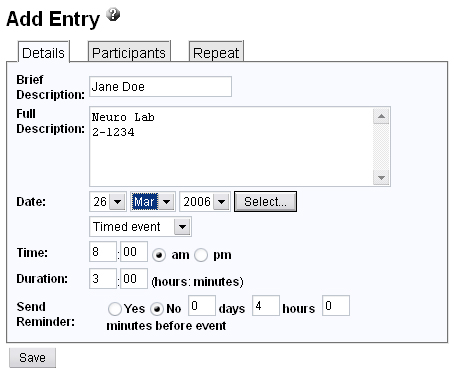Expand the Timed event dropdown
463x374 pixels.
pyautogui.click(x=140, y=227)
